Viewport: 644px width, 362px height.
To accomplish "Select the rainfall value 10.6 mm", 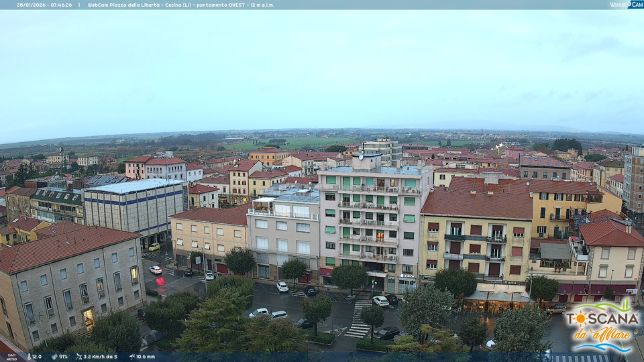I will click(146, 357).
